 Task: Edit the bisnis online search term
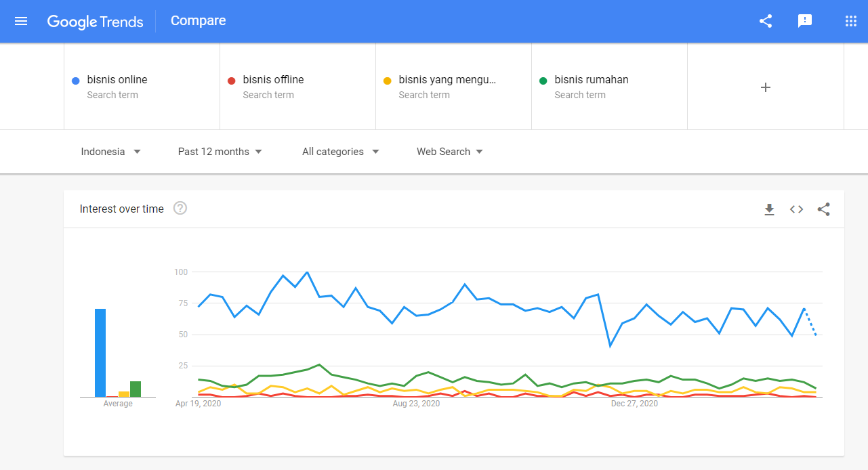[x=117, y=80]
